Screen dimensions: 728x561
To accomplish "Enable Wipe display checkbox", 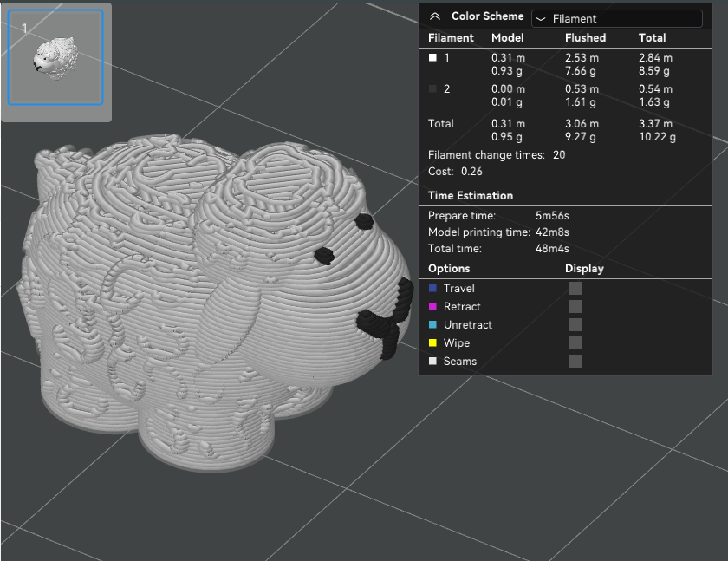I will (575, 342).
